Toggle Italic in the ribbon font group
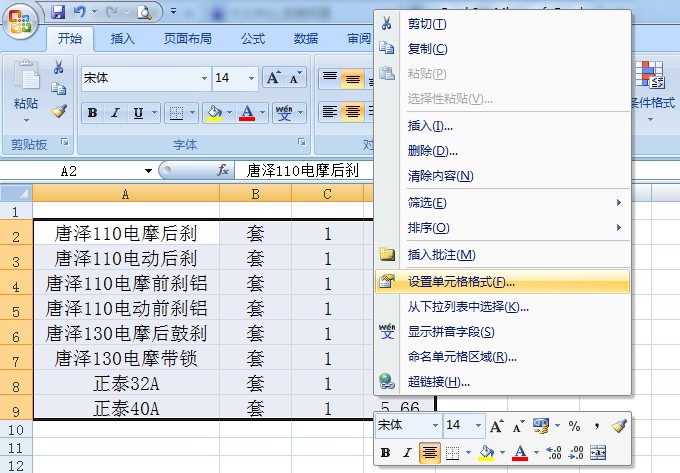This screenshot has height=473, width=680. tap(115, 114)
